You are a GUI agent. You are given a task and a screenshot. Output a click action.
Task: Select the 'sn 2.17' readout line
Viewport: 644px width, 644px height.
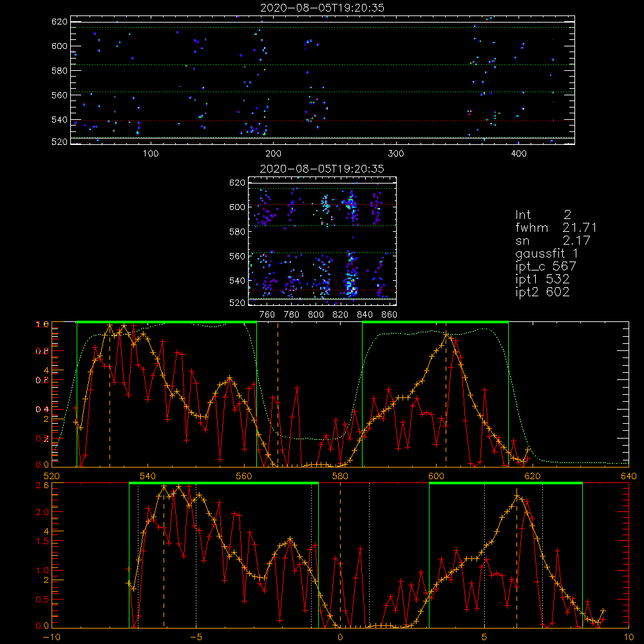(553, 240)
